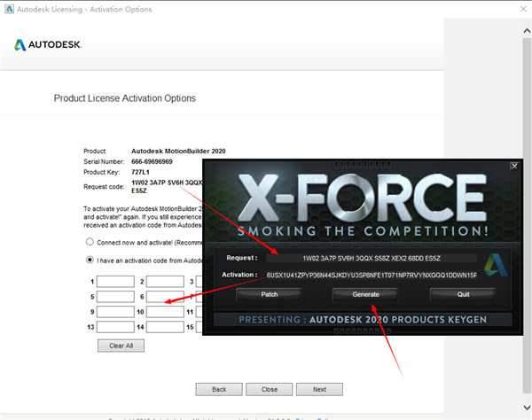
Task: Select 'I have an activation code' radio option
Action: 90,260
